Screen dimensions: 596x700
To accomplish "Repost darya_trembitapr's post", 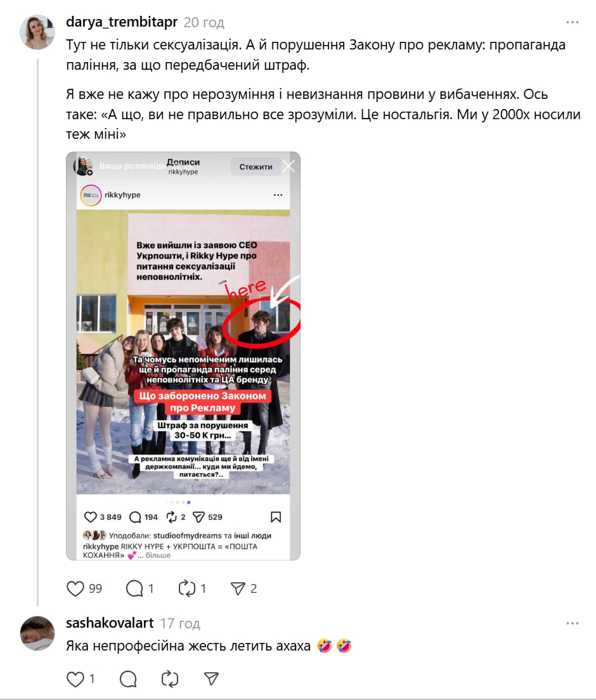I will point(186,588).
